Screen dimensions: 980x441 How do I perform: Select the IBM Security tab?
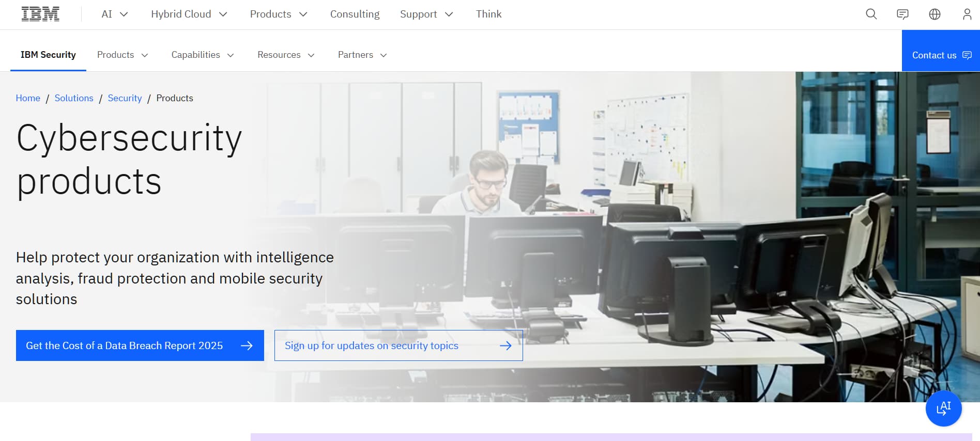click(x=48, y=55)
